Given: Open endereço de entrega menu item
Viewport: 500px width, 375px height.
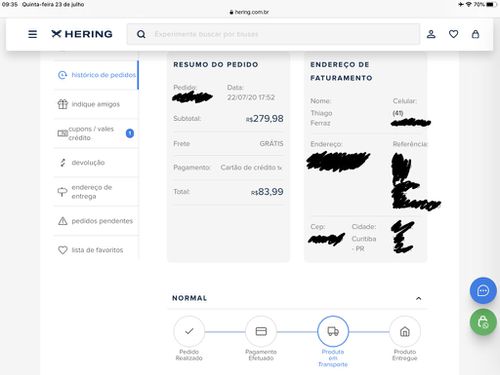Looking at the screenshot, I should [96, 192].
